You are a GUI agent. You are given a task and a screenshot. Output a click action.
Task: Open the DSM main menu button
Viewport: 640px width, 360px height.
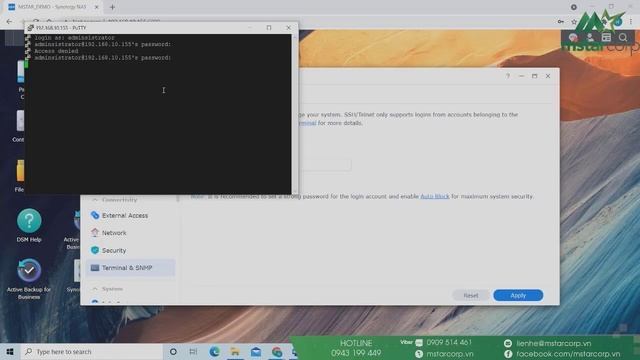tap(14, 38)
